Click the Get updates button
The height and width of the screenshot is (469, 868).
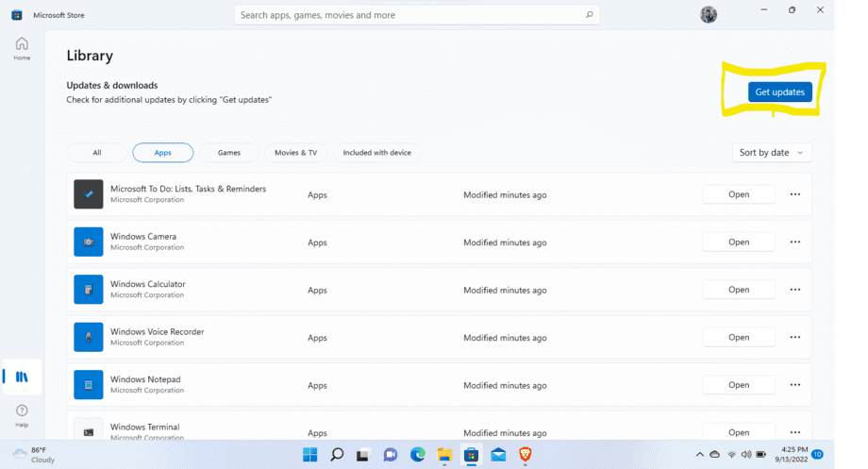coord(780,92)
